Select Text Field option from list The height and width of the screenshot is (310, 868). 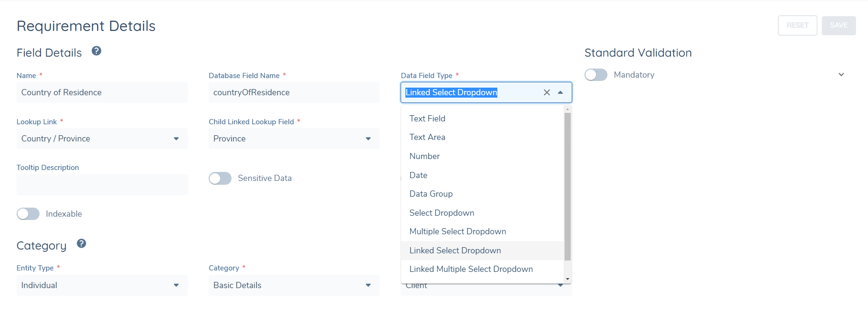pyautogui.click(x=427, y=119)
